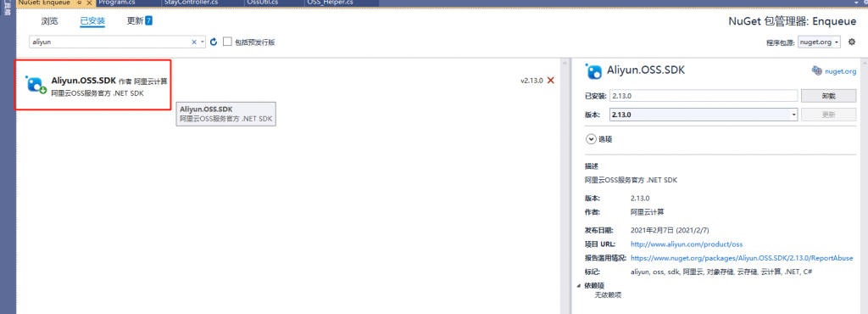Open the aliyun.com project URL link
Image resolution: width=868 pixels, height=314 pixels.
coord(687,244)
